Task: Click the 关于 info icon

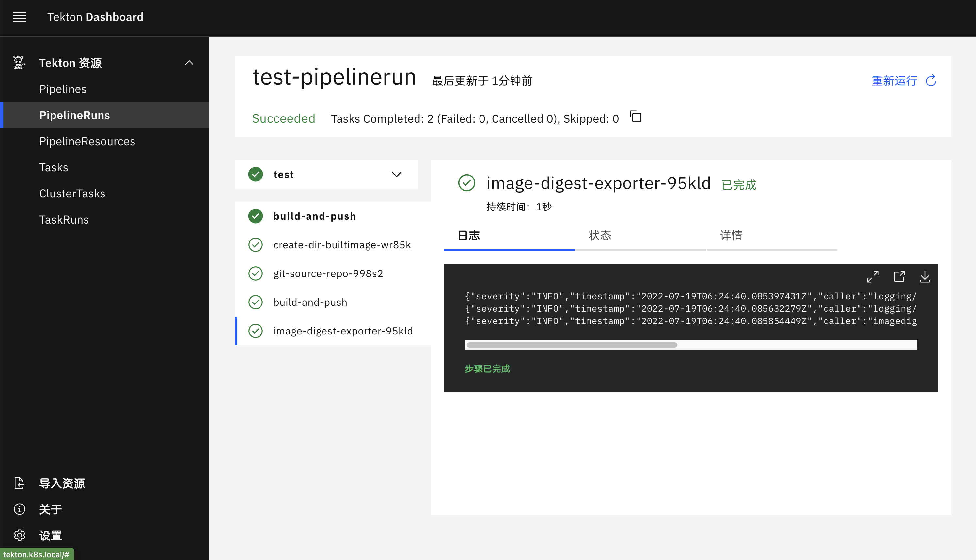Action: [19, 509]
